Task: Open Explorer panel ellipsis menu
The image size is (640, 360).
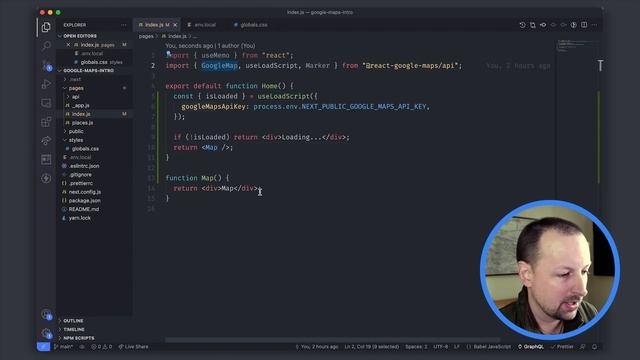Action: pos(124,25)
